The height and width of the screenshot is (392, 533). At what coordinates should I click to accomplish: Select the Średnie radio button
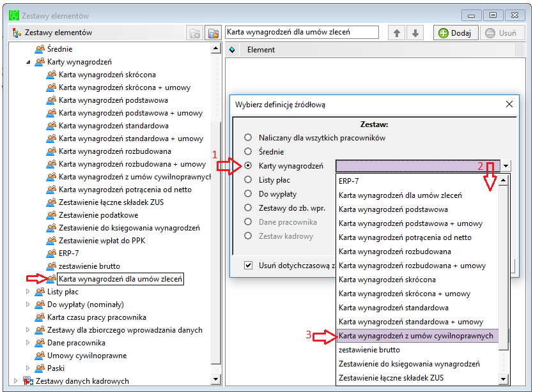(x=248, y=151)
